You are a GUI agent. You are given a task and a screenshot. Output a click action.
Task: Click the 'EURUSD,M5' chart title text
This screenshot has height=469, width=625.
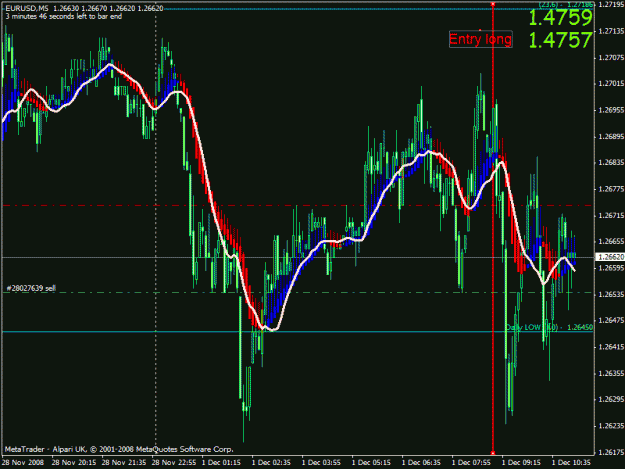[x=27, y=8]
